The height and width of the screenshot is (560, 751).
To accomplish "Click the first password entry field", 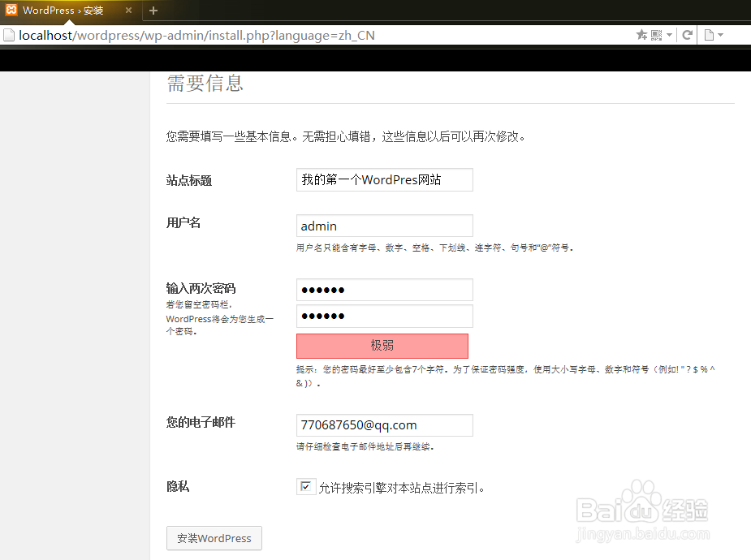I will (x=384, y=290).
